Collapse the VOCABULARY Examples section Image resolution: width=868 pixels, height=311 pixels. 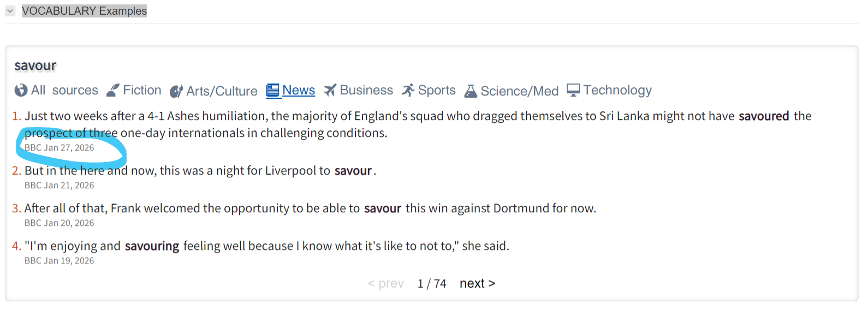10,11
